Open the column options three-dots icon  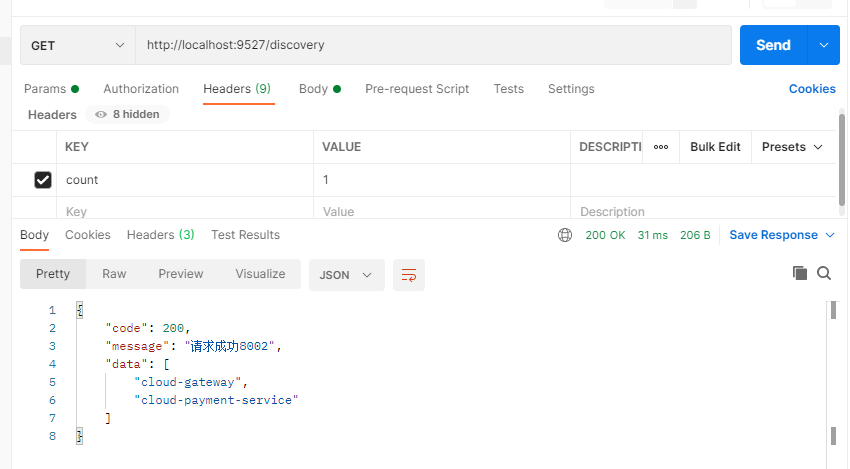pyautogui.click(x=661, y=147)
